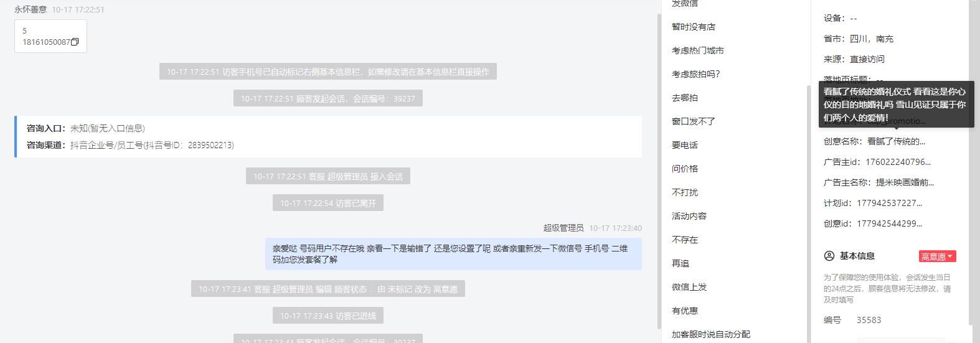Select the 再追 quick reply
This screenshot has height=343, width=980.
(x=680, y=263)
